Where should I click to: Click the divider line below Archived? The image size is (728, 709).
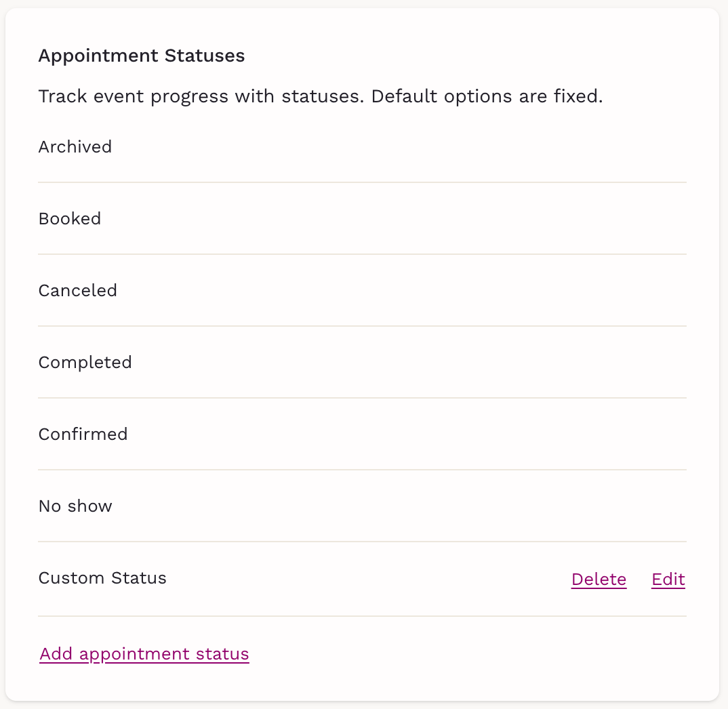pos(362,182)
